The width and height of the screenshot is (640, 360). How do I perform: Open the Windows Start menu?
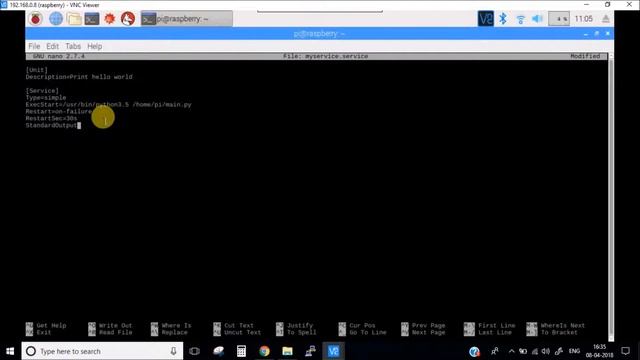pyautogui.click(x=10, y=351)
